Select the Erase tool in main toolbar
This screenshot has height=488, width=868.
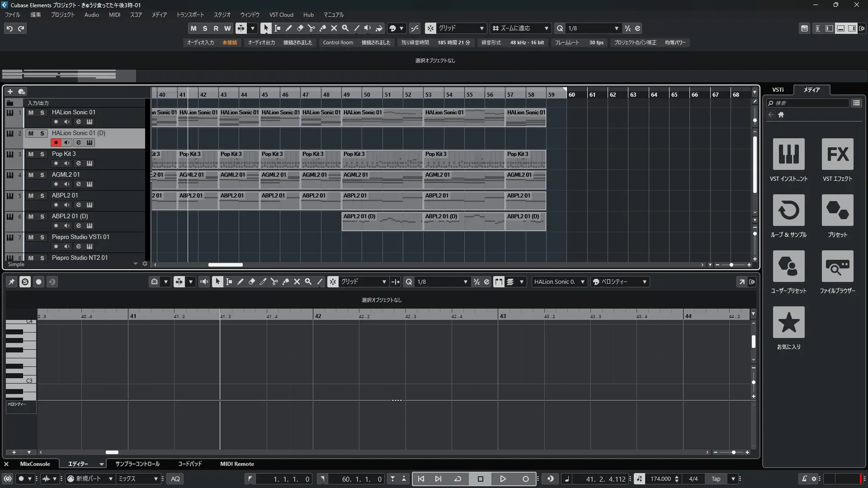point(300,28)
